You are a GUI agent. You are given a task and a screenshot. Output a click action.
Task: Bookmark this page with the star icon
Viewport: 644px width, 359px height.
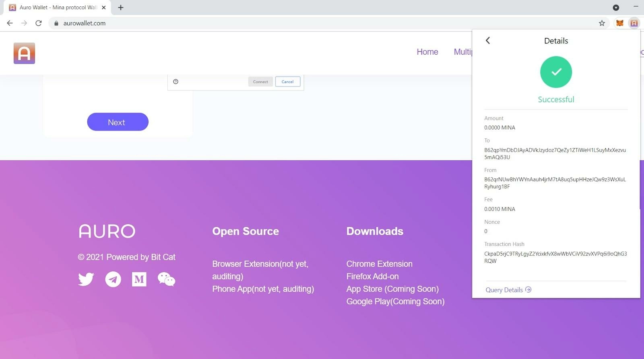coord(602,23)
